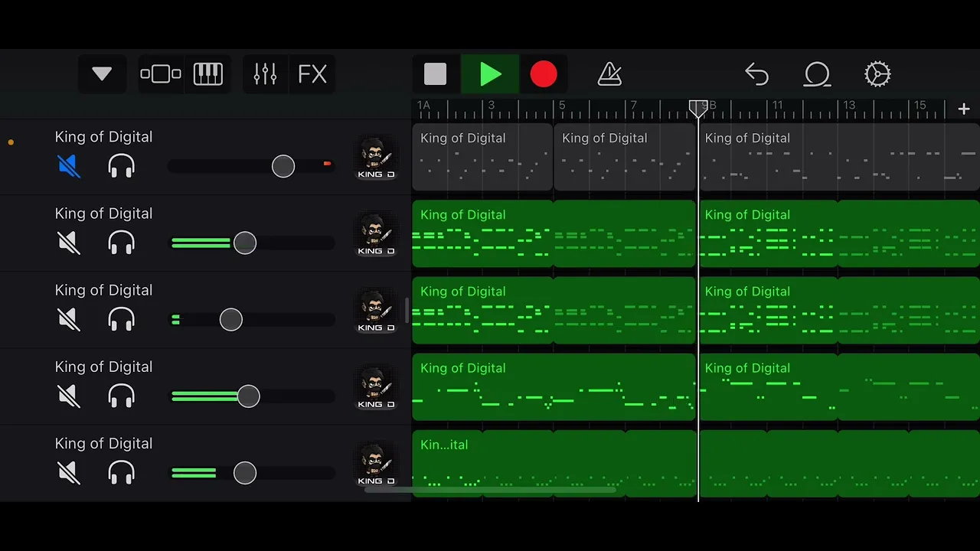Screen dimensions: 980x551
Task: Undo the last action
Action: pyautogui.click(x=756, y=74)
